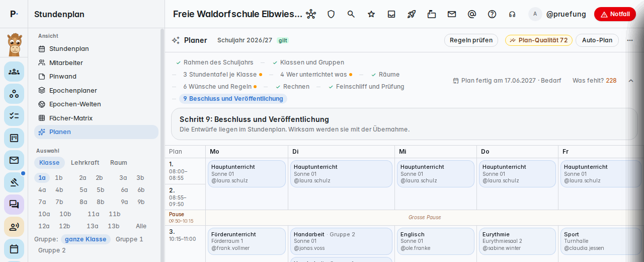This screenshot has height=262, width=644.
Task: Open Pinwand view
Action: (x=96, y=77)
